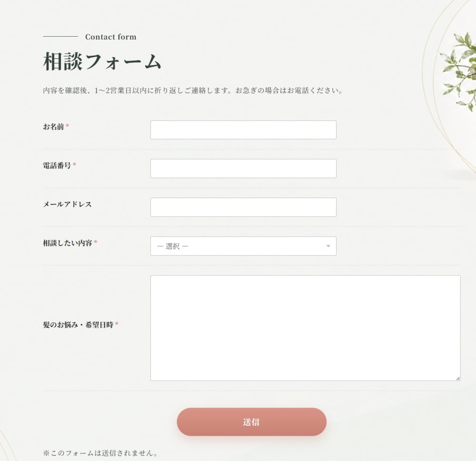Open the 相談したい内容 select dropdown
This screenshot has width=476, height=461.
[243, 246]
